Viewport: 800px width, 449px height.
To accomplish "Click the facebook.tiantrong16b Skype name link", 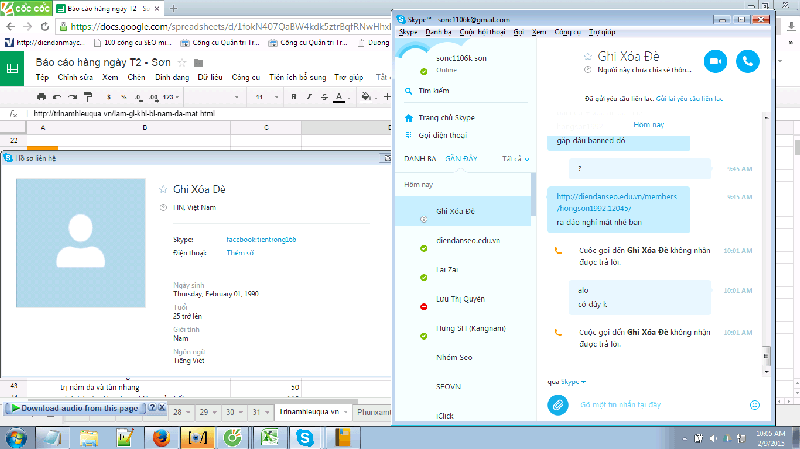I will tap(261, 239).
